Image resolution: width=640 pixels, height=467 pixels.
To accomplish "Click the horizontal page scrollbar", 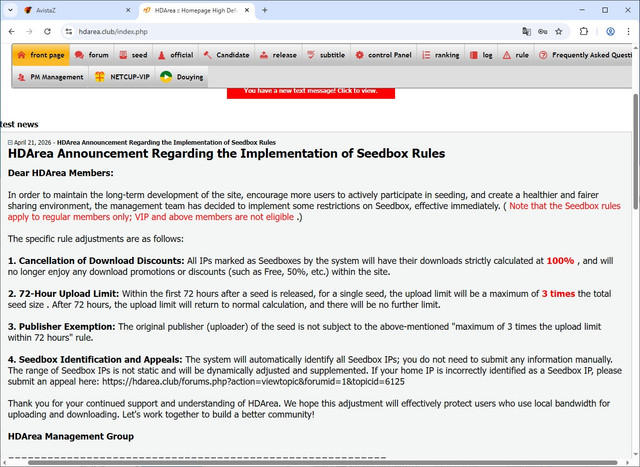I will 322,463.
